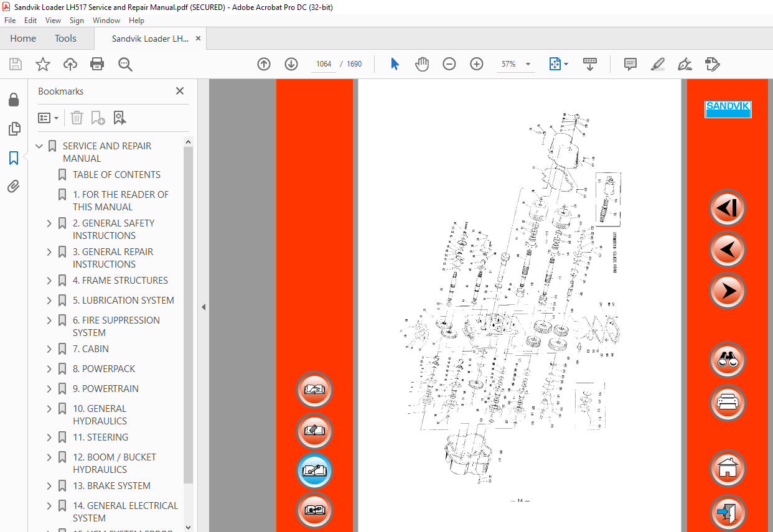The height and width of the screenshot is (532, 773).
Task: Open security lock panel in sidebar
Action: (x=14, y=100)
